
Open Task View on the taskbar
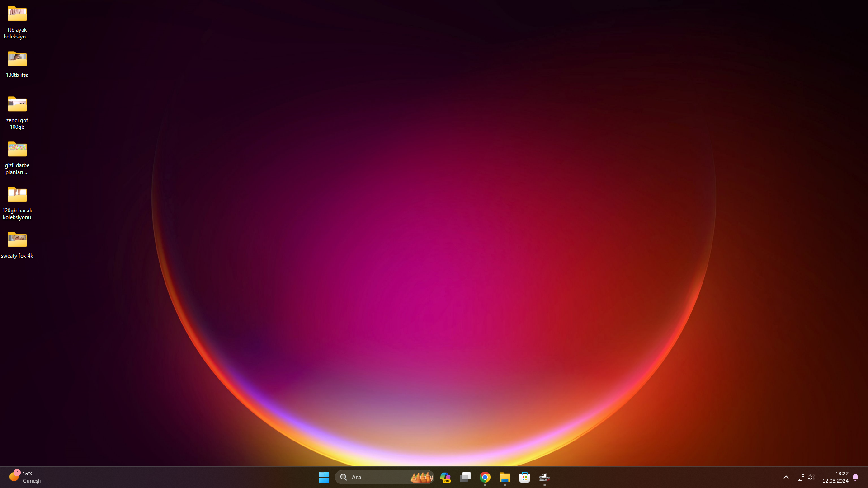pos(465,477)
